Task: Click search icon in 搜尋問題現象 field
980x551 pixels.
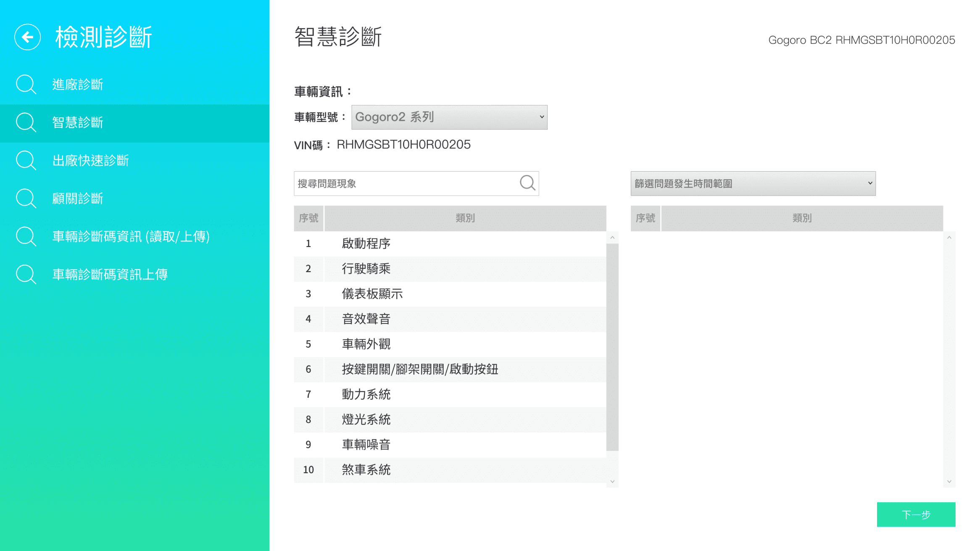Action: coord(527,183)
